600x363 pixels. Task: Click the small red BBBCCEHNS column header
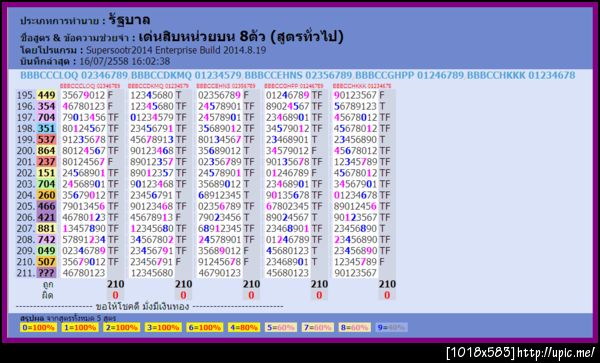coord(226,86)
